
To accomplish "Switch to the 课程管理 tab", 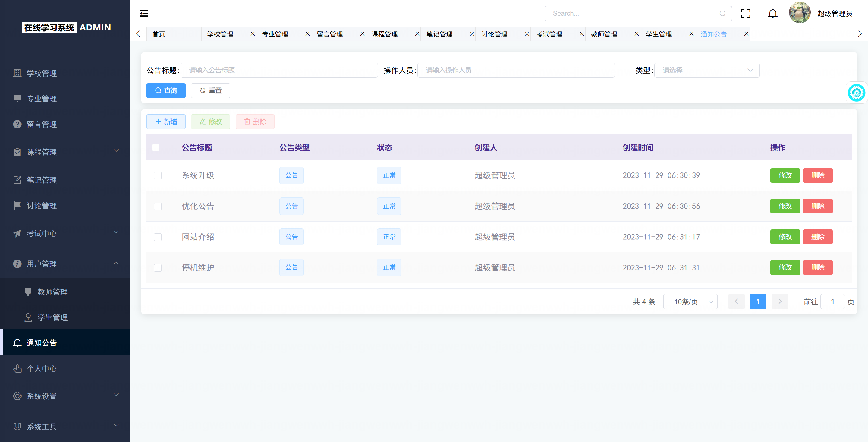I will coord(385,34).
